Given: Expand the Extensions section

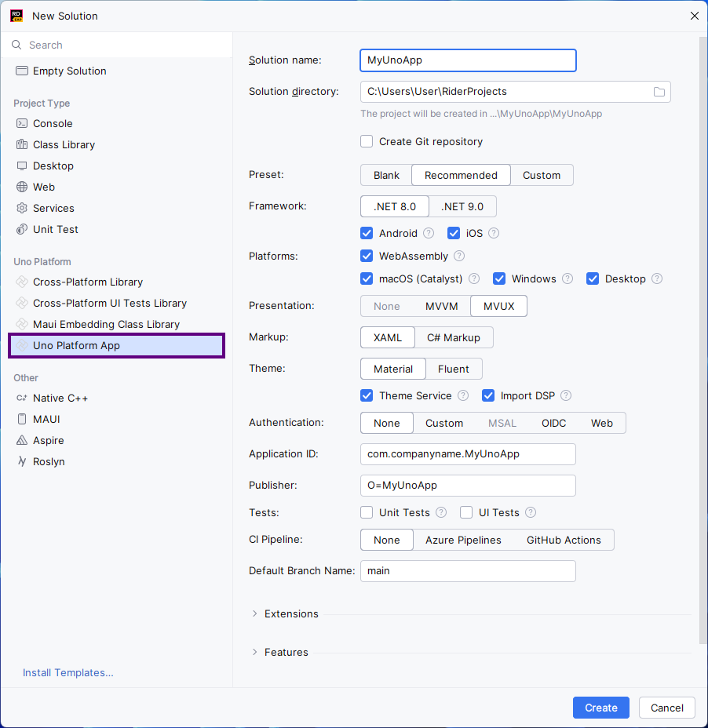Looking at the screenshot, I should (254, 613).
